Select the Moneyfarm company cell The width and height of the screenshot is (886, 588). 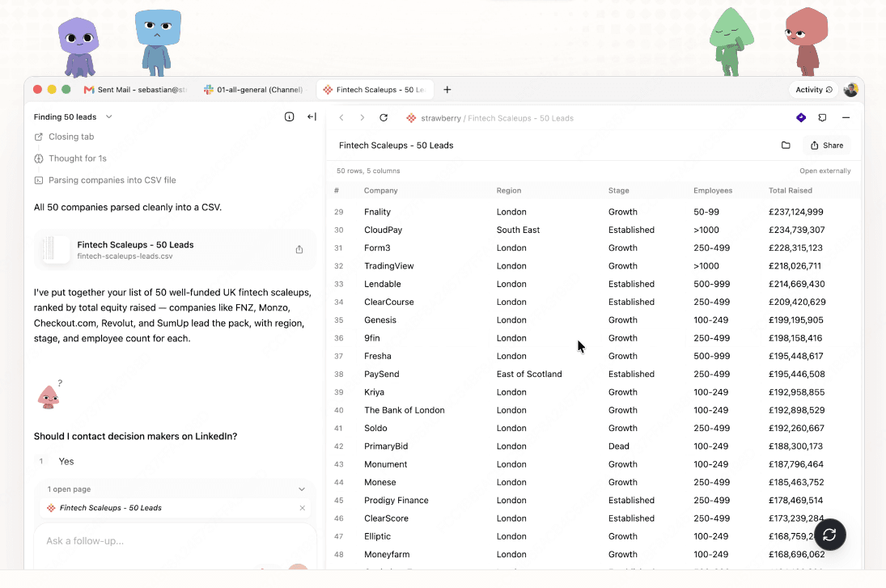click(x=387, y=555)
